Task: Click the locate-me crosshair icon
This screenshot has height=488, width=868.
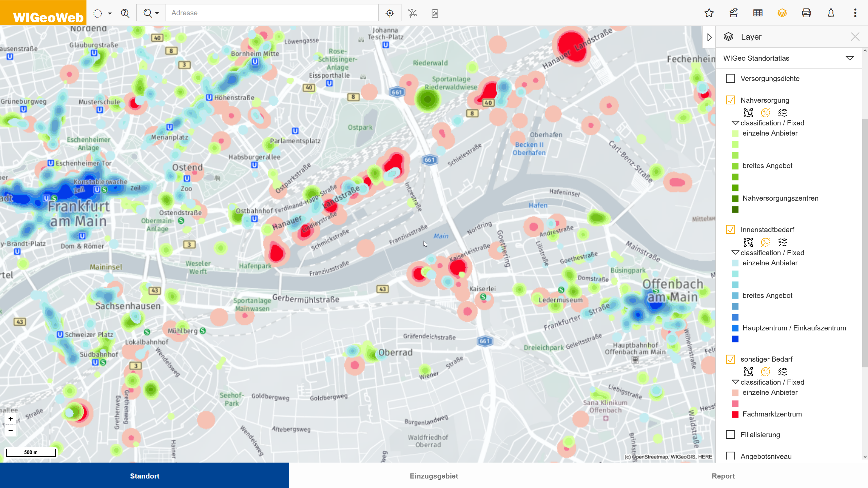Action: click(390, 13)
